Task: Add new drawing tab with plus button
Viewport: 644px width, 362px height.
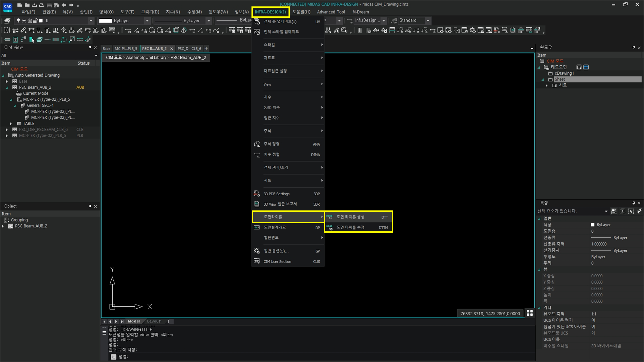Action: [x=206, y=49]
